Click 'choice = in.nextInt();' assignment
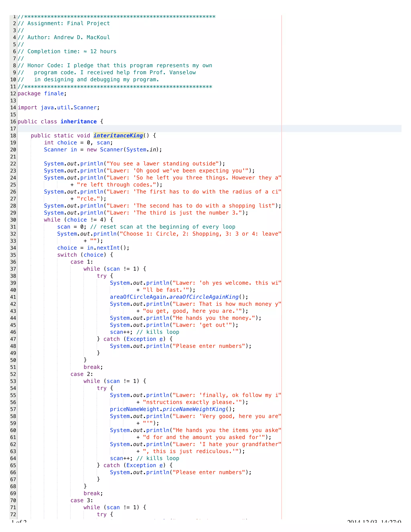The width and height of the screenshot is (411, 532). coord(93,248)
